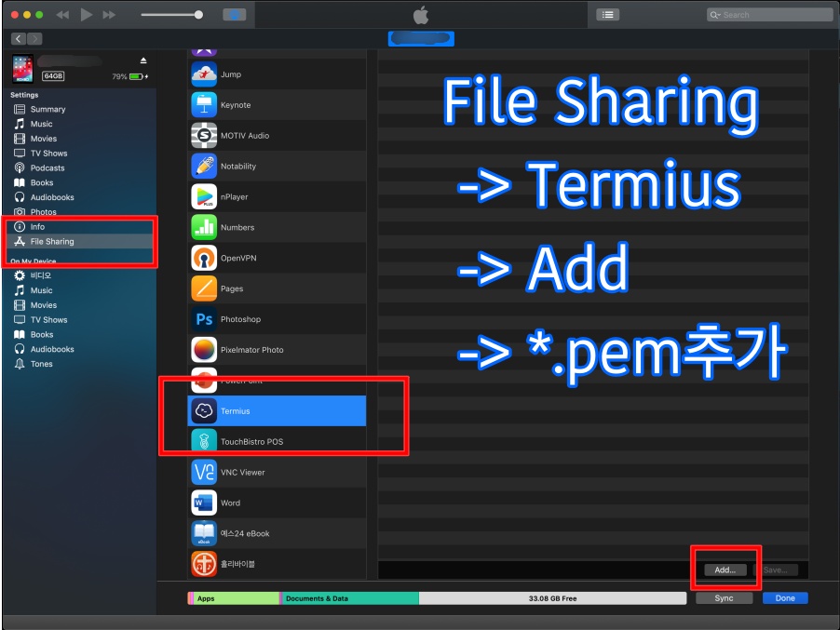Click the Documents & Data storage segment
840x630 pixels.
point(350,598)
